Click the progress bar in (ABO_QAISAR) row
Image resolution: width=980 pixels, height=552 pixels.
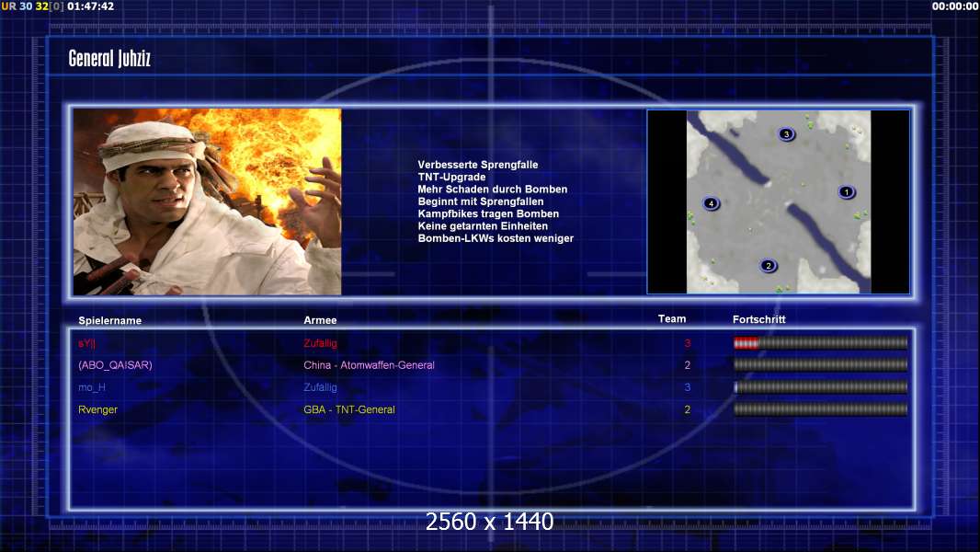click(x=820, y=364)
